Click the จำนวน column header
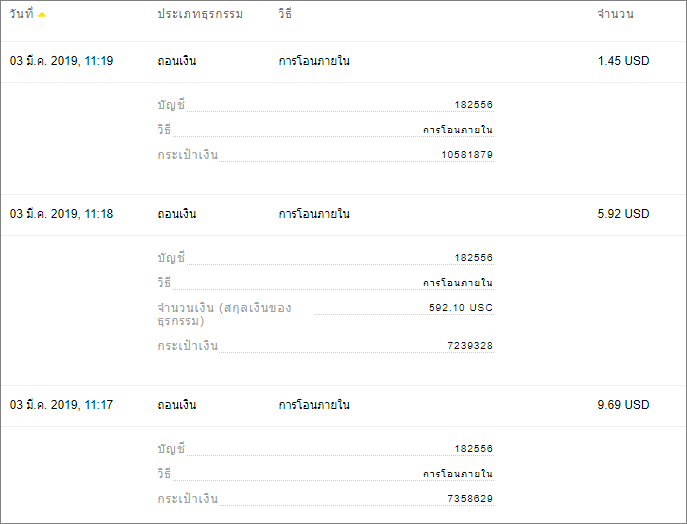Image resolution: width=687 pixels, height=524 pixels. point(615,14)
